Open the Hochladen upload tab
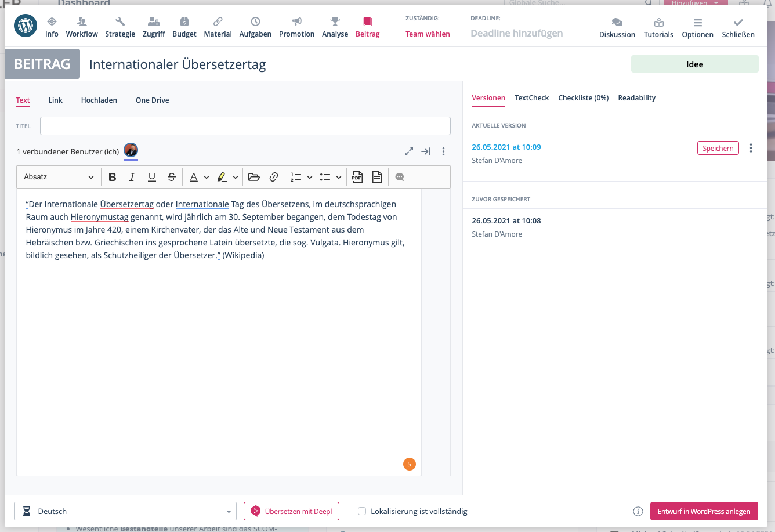 click(x=99, y=100)
